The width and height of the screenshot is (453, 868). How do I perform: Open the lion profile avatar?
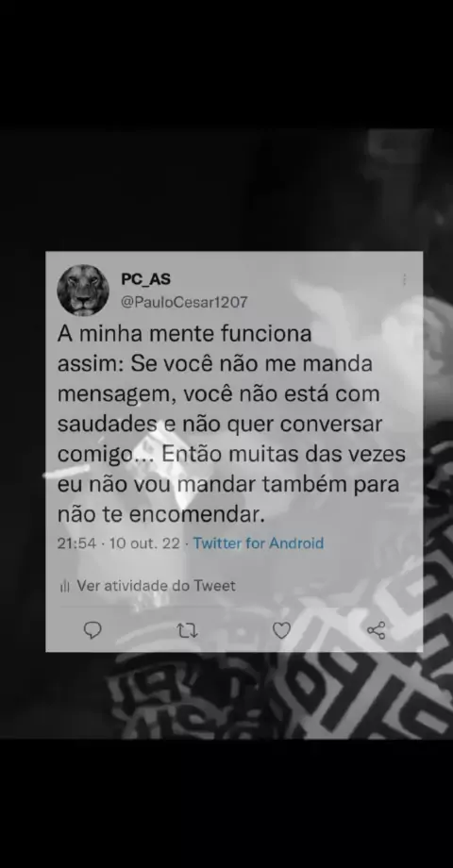coord(83,290)
